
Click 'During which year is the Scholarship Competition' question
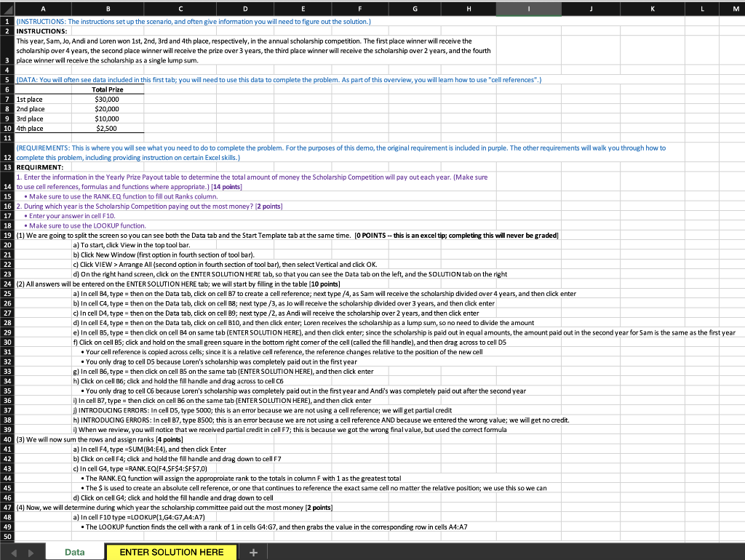click(150, 206)
